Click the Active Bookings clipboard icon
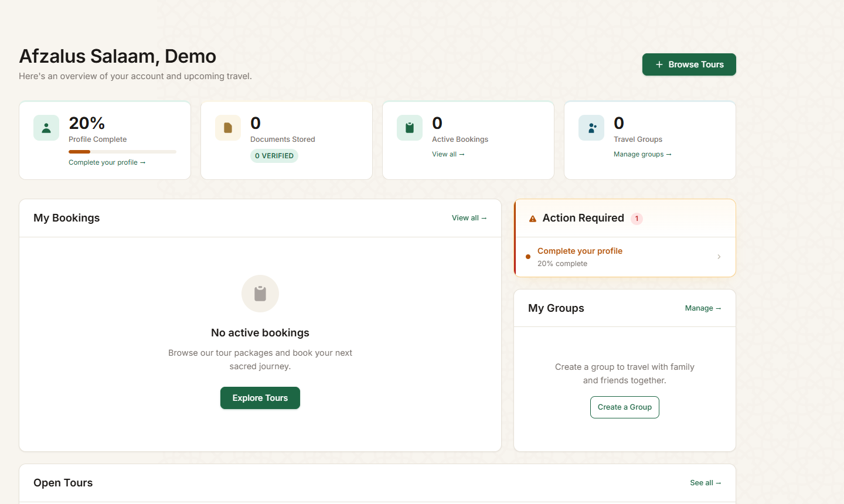844x504 pixels. 410,128
